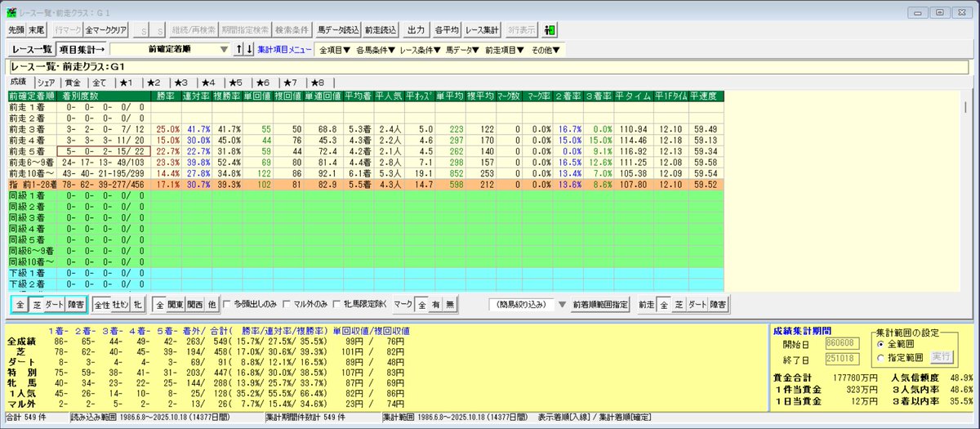Toggle マーク 無 filter
Image resolution: width=980 pixels, height=429 pixels.
coord(451,303)
